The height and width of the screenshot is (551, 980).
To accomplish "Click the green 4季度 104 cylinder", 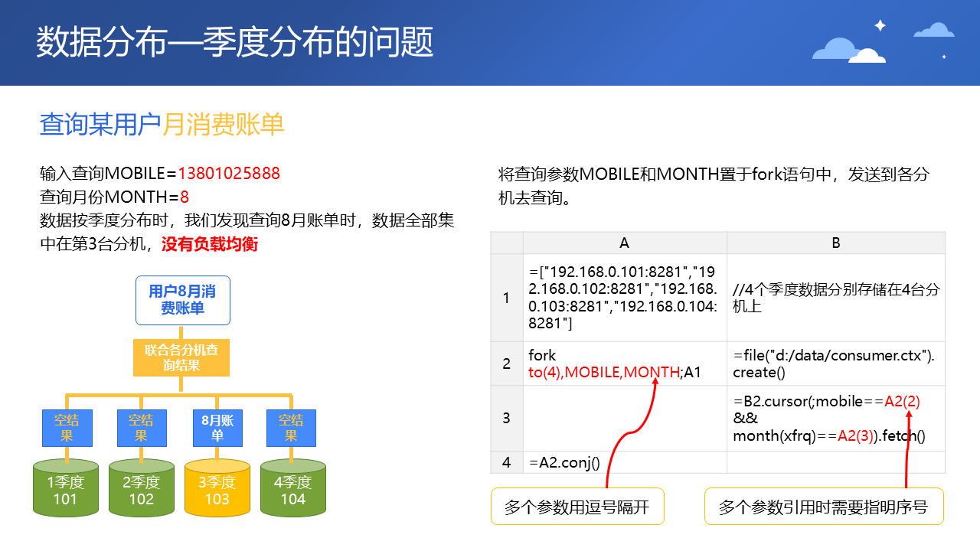I will coord(293,487).
